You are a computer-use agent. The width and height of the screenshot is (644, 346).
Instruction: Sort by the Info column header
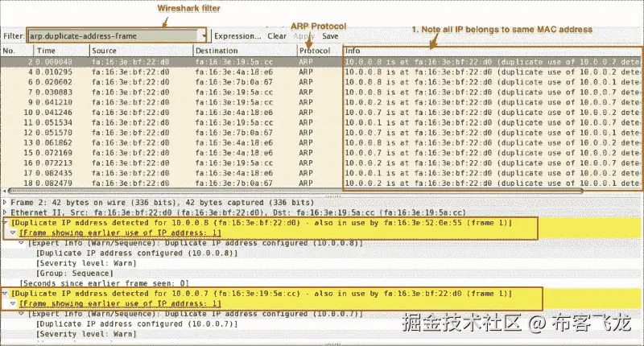click(x=493, y=51)
